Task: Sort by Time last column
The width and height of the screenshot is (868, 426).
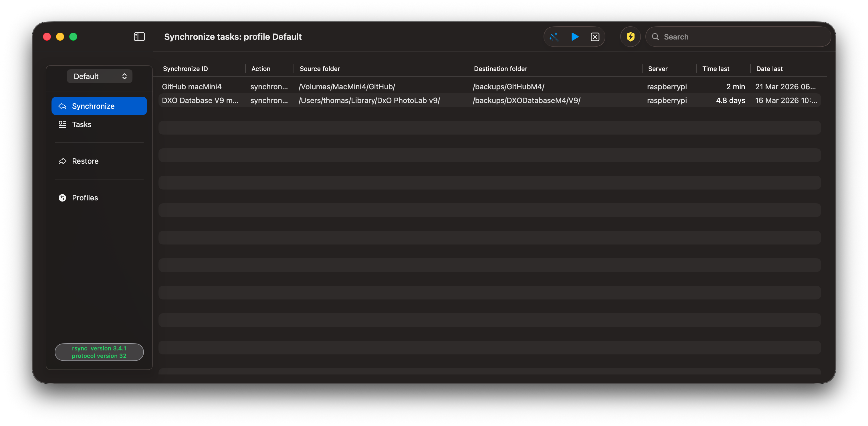Action: tap(715, 69)
